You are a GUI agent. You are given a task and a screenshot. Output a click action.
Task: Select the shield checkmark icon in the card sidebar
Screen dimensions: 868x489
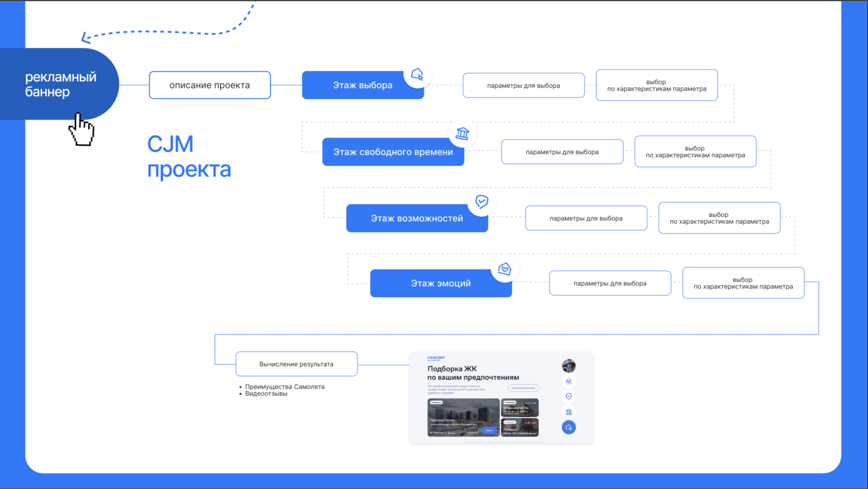pyautogui.click(x=569, y=396)
